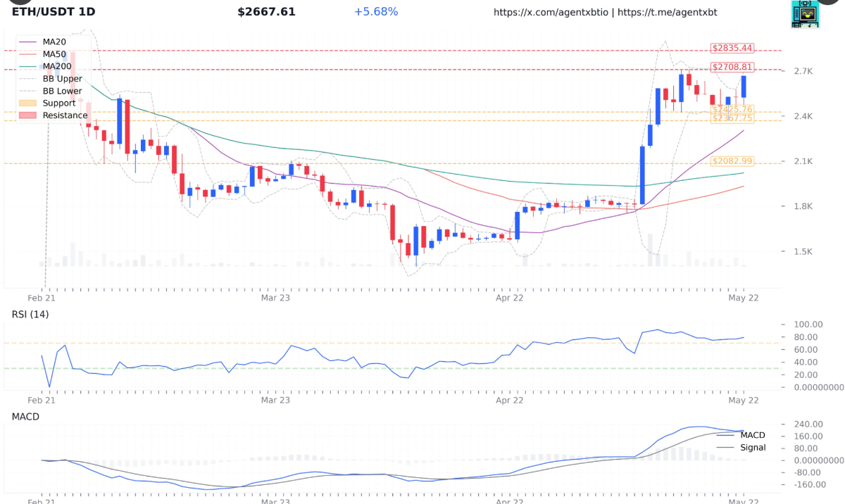
Task: Select the orange Support swatch in the legend
Action: tap(27, 103)
